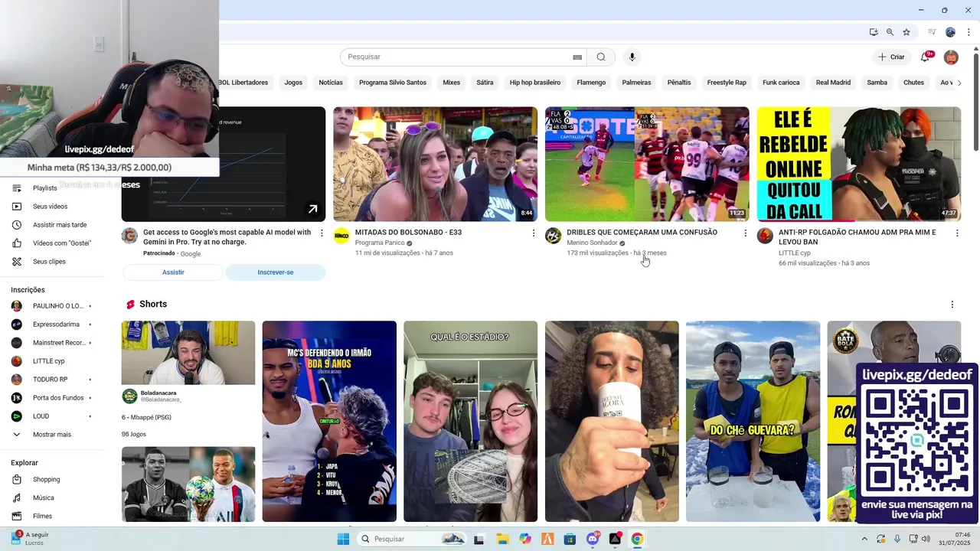Select the Freestyle Rap chip
The width and height of the screenshot is (980, 551).
tap(727, 83)
